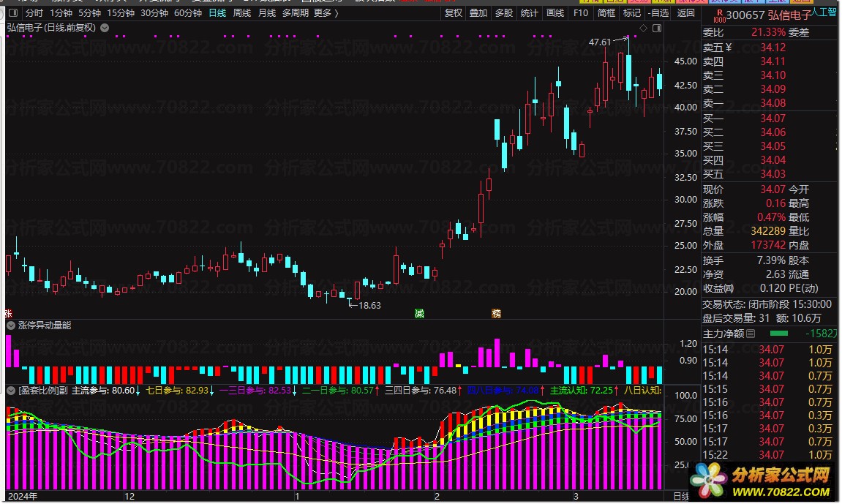Select the 30分钟 period
This screenshot has width=842, height=504.
[x=154, y=13]
